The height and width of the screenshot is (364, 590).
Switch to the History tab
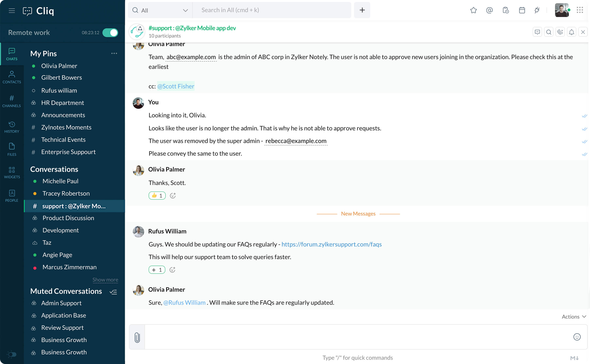(12, 127)
